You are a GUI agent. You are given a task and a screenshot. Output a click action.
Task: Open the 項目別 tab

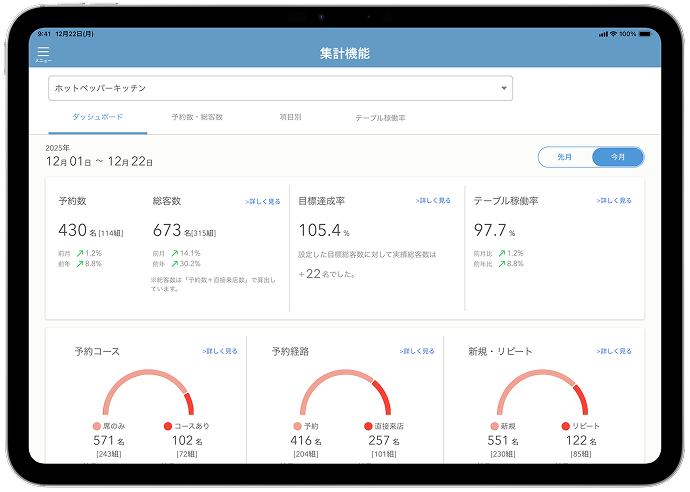[x=290, y=117]
